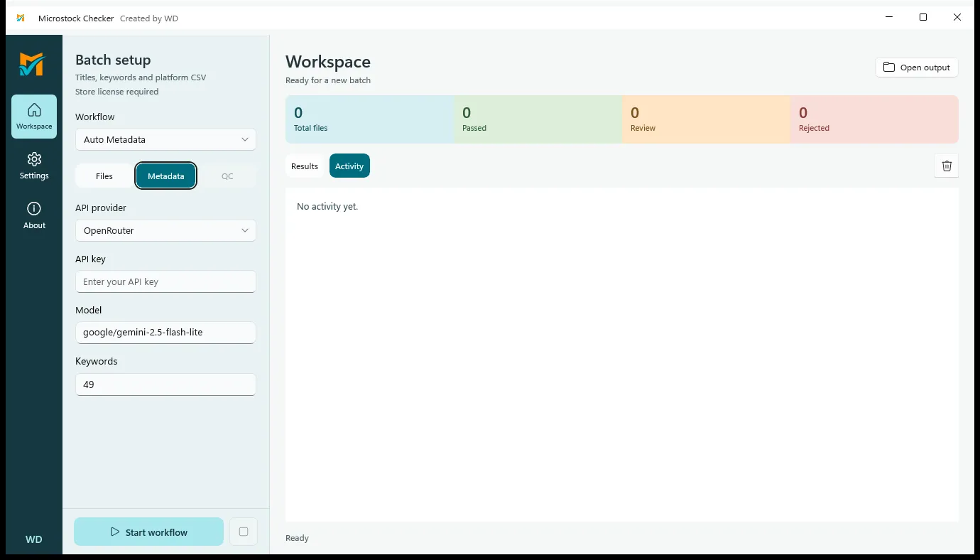Switch to the Files tab
Screen dimensions: 980x560
tap(104, 176)
